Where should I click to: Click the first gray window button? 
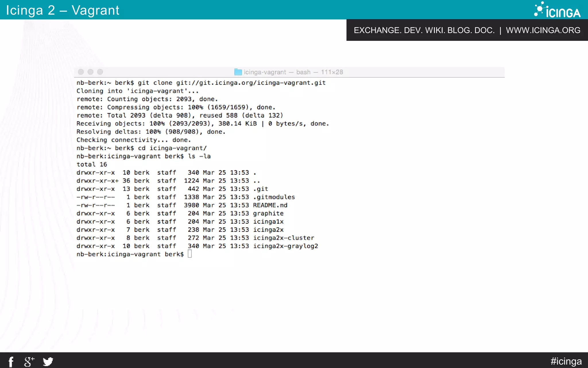point(81,72)
